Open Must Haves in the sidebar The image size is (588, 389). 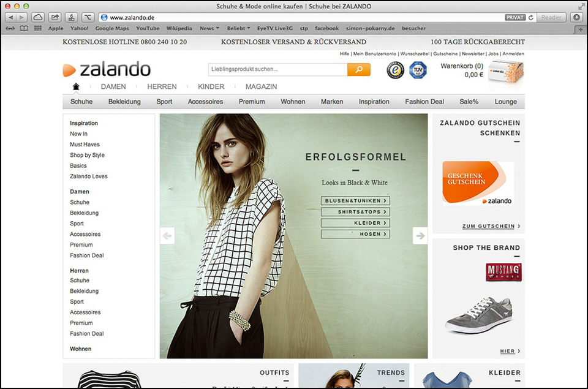(85, 145)
